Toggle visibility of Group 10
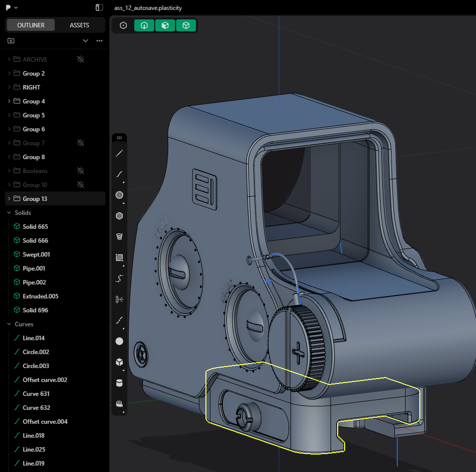Viewport: 476px width, 472px height. 81,185
